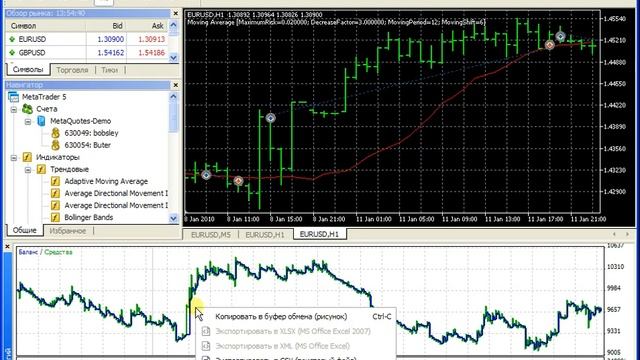Select MetaQuotes-Demo tree item
This screenshot has height=360, width=640.
(80, 121)
